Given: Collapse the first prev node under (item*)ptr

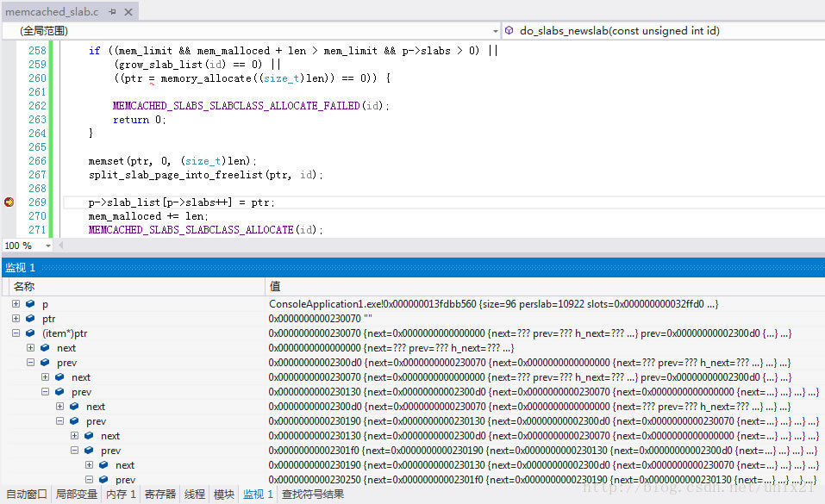Looking at the screenshot, I should [x=30, y=363].
